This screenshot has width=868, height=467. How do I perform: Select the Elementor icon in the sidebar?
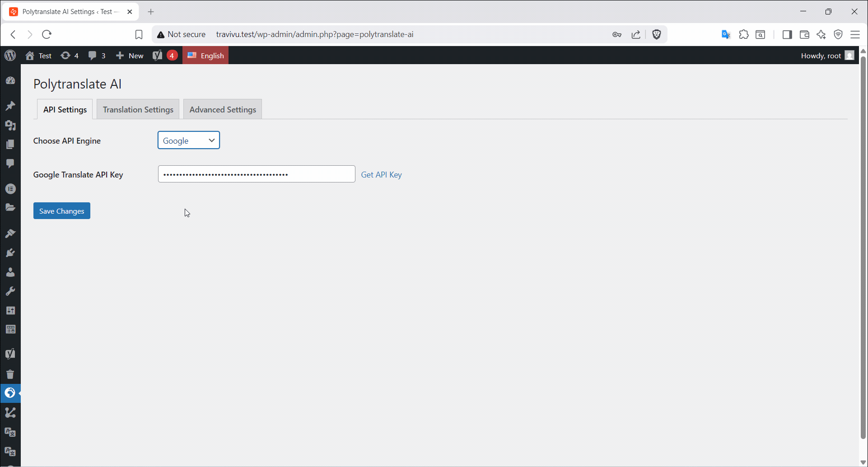pos(10,188)
